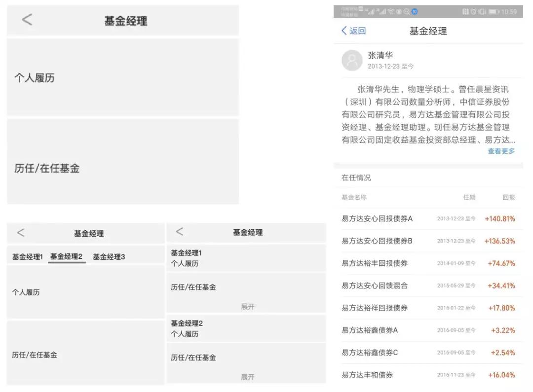Click 历任/在任基金 label under 基金经理2
Screen dimensions: 533x392
tap(193, 357)
